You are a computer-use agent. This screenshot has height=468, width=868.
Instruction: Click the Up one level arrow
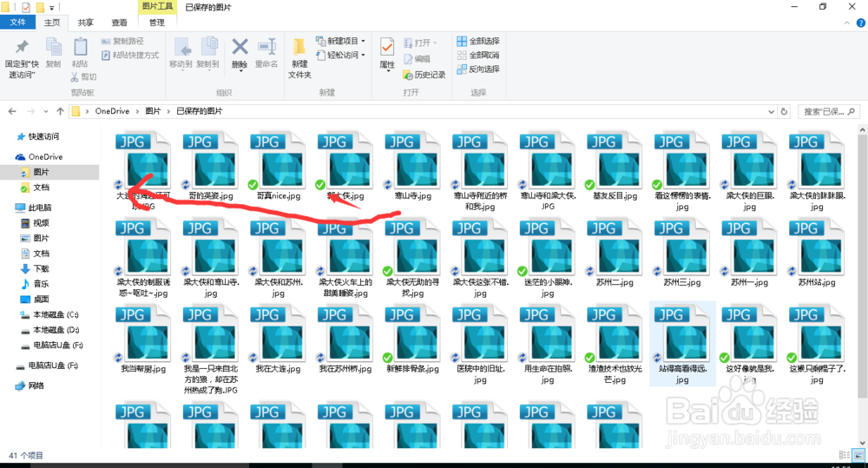[x=60, y=111]
